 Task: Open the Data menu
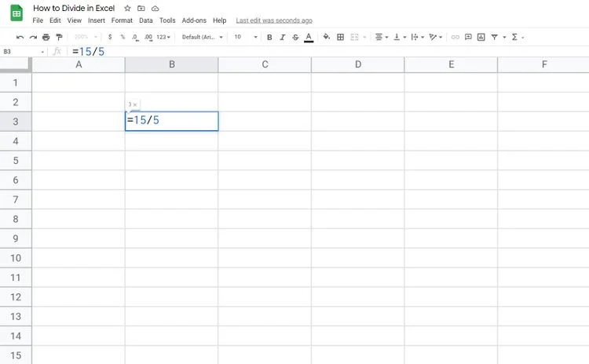coord(146,20)
